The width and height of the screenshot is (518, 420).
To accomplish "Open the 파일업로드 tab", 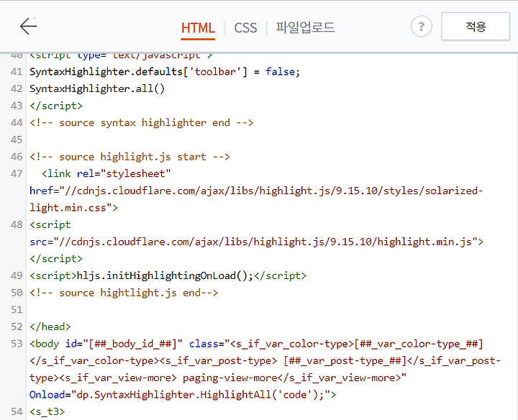I will (x=305, y=27).
